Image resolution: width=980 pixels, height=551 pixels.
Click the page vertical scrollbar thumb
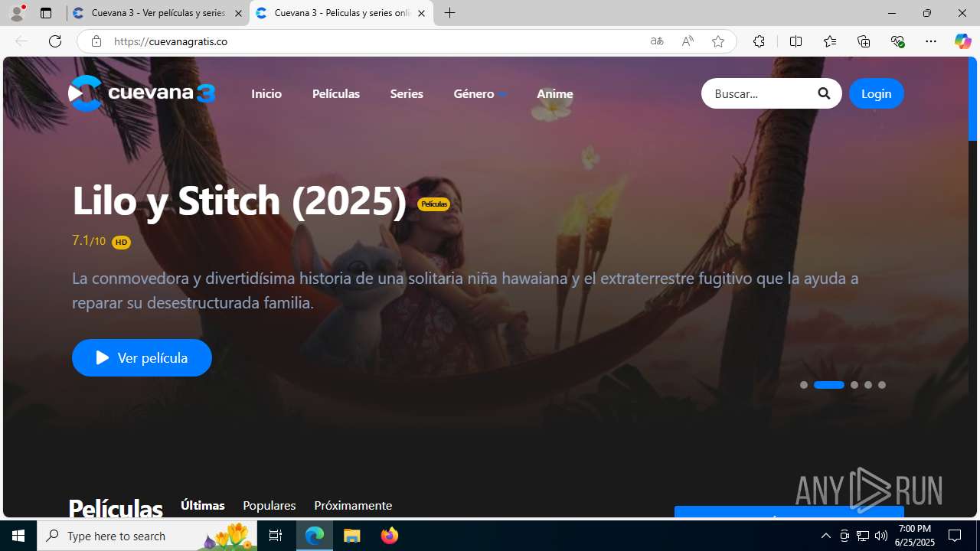point(973,99)
